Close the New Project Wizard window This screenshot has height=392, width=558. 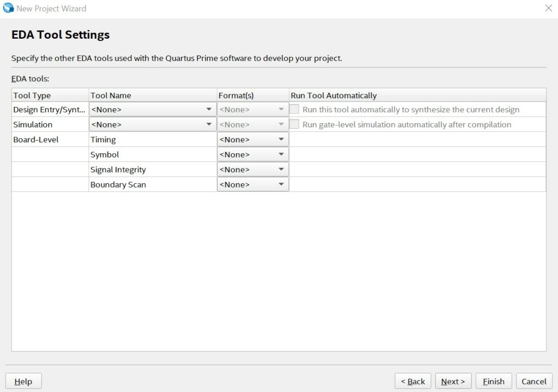[x=548, y=8]
